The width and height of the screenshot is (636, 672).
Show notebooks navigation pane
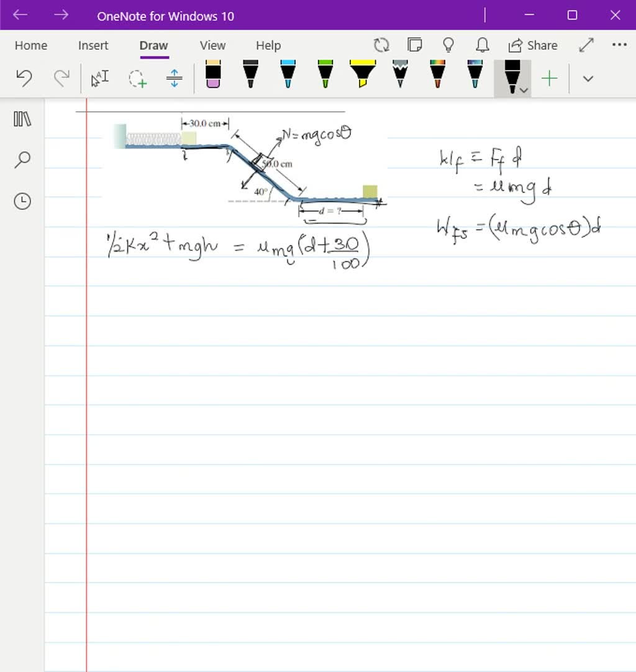tap(22, 119)
